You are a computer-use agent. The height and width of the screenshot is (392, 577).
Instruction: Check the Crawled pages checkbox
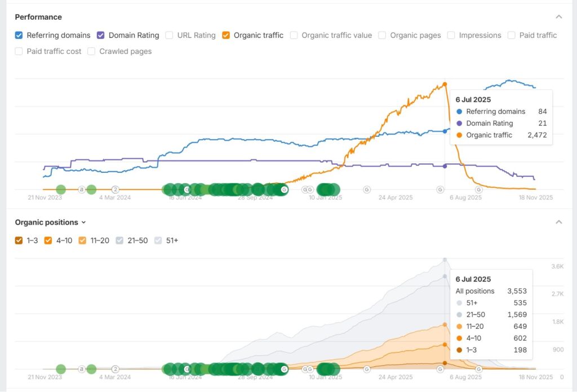tap(92, 51)
